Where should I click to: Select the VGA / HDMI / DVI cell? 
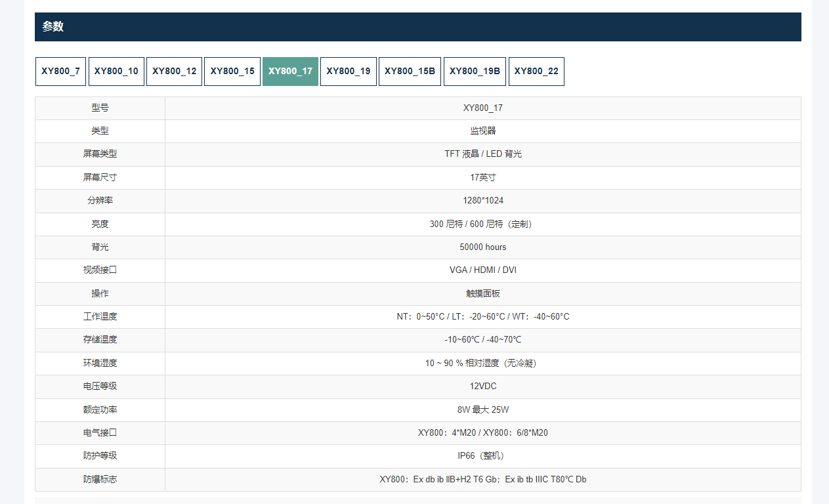click(483, 270)
